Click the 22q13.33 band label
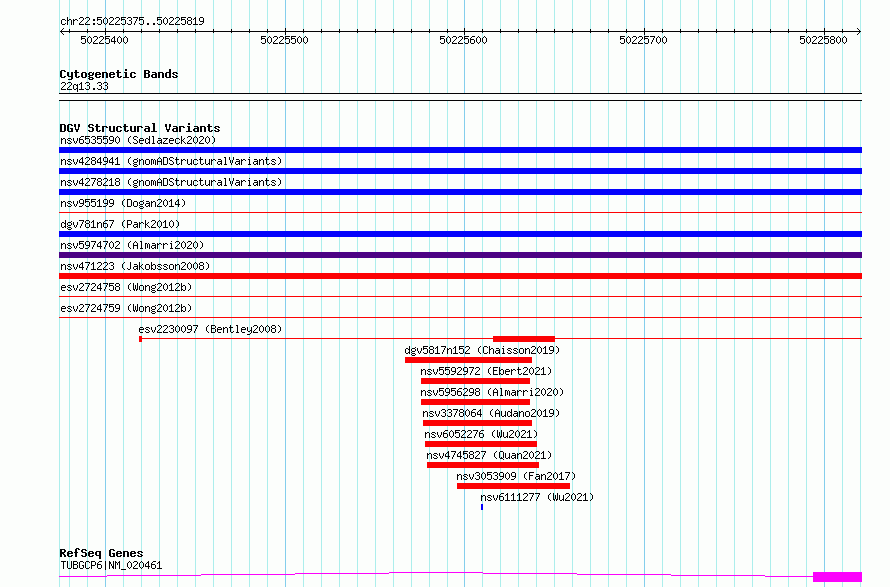890x587 pixels. click(84, 86)
